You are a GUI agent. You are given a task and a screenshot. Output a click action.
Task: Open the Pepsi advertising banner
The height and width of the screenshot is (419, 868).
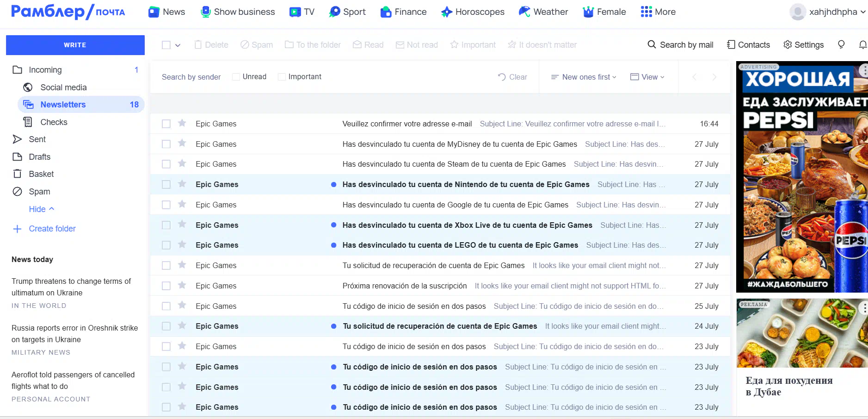pos(802,177)
